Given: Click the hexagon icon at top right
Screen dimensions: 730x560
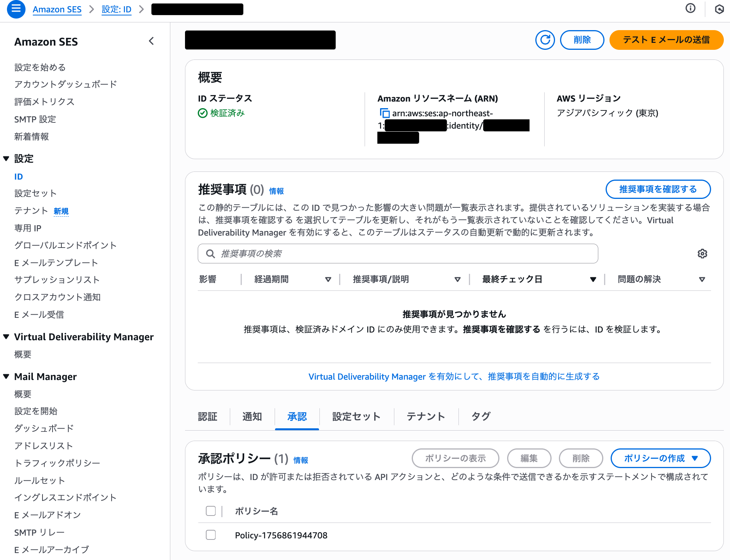Looking at the screenshot, I should click(719, 9).
